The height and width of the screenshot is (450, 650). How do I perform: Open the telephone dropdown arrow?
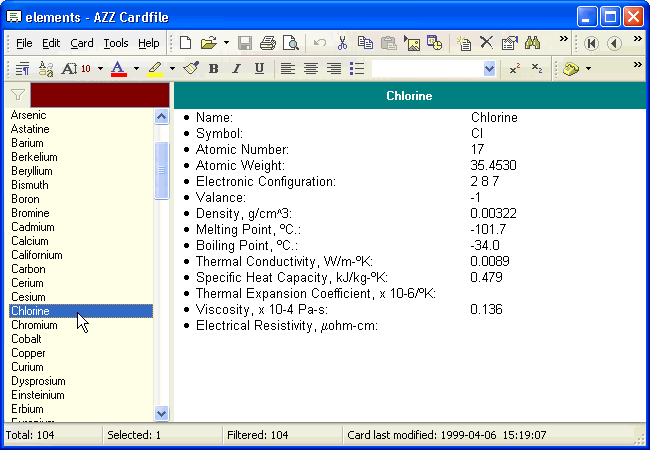(x=588, y=69)
